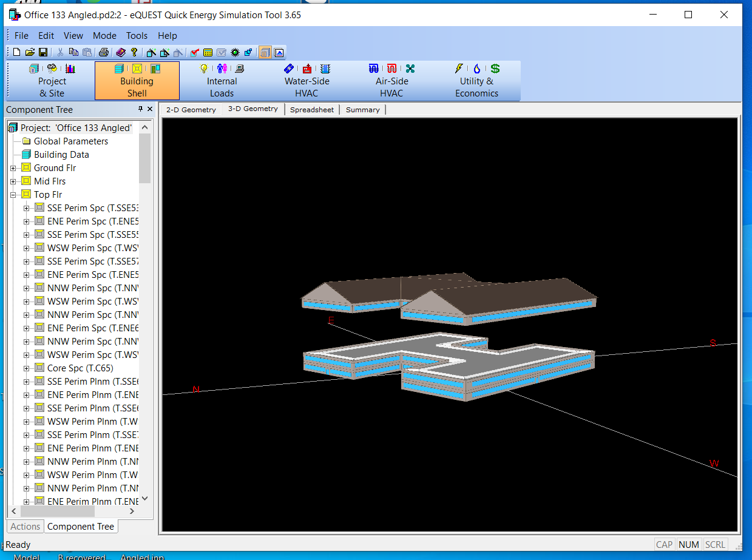Pin the Component Tree panel
This screenshot has width=752, height=560.
[x=141, y=109]
